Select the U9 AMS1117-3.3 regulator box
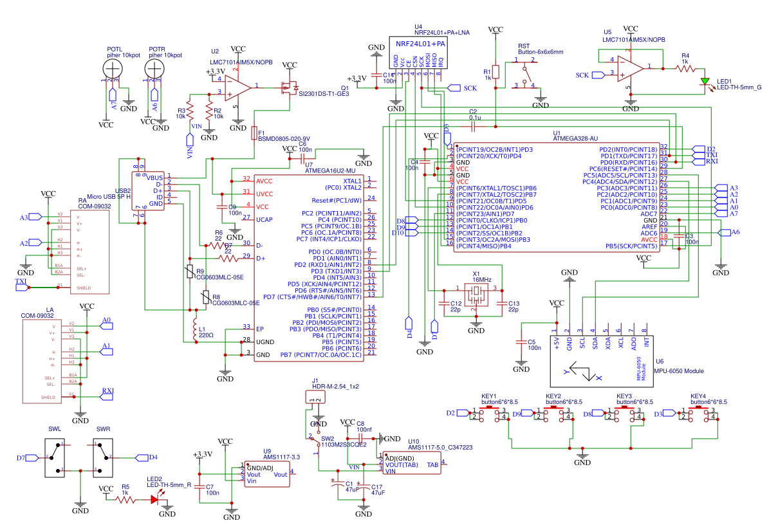The height and width of the screenshot is (532, 769). click(x=267, y=473)
